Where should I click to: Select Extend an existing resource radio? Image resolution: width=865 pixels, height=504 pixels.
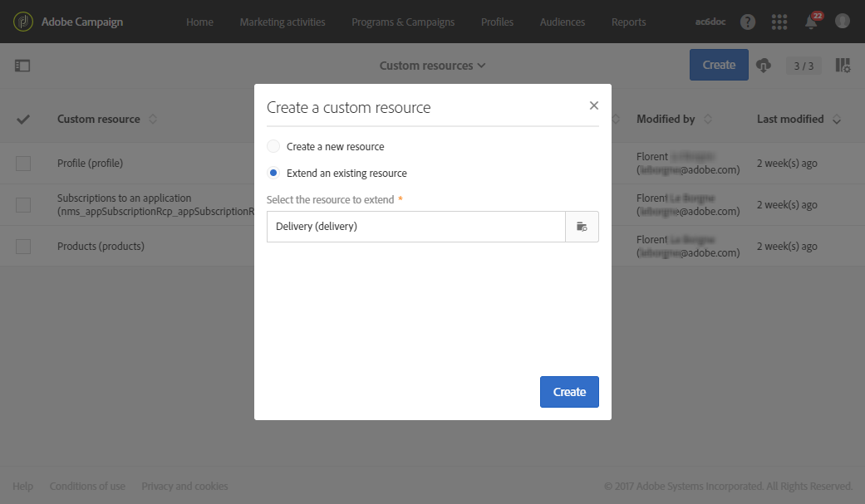click(273, 174)
